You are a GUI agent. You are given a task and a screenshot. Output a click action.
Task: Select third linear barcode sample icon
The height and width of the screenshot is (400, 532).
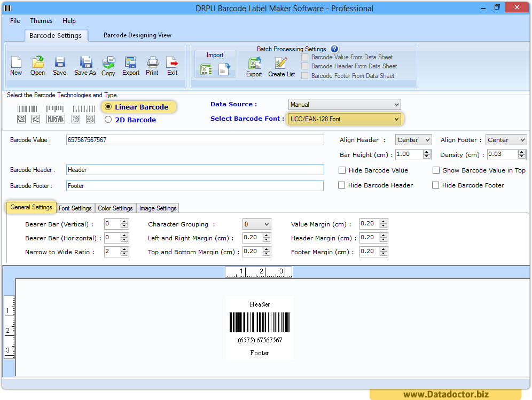pos(83,109)
